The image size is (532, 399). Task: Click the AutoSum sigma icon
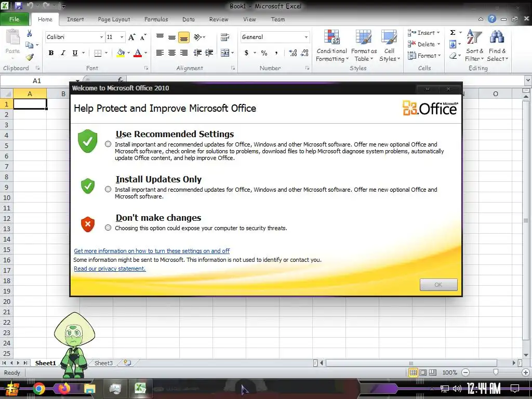(x=453, y=33)
